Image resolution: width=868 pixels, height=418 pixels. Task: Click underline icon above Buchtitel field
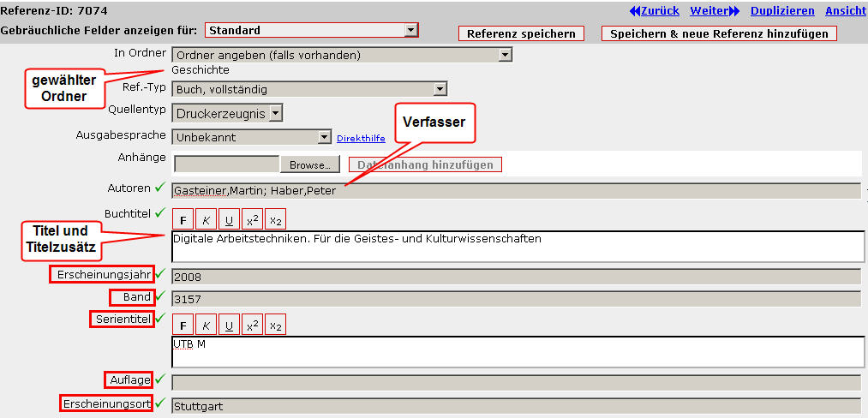229,218
